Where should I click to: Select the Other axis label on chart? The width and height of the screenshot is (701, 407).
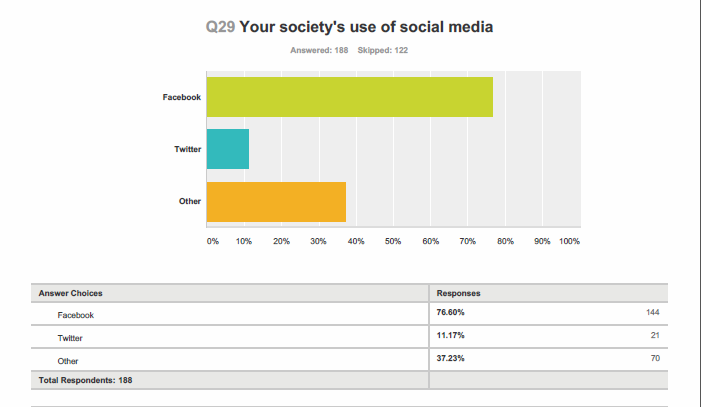click(x=190, y=201)
